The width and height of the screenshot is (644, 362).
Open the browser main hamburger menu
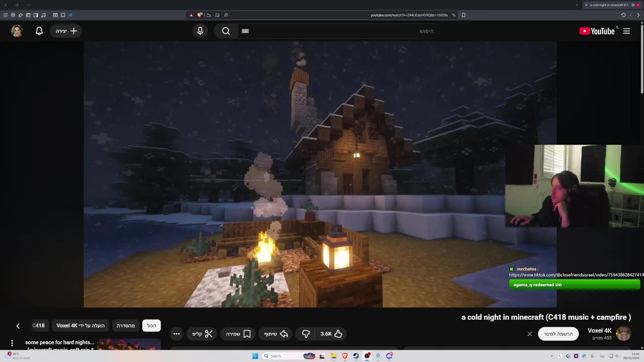[x=6, y=15]
